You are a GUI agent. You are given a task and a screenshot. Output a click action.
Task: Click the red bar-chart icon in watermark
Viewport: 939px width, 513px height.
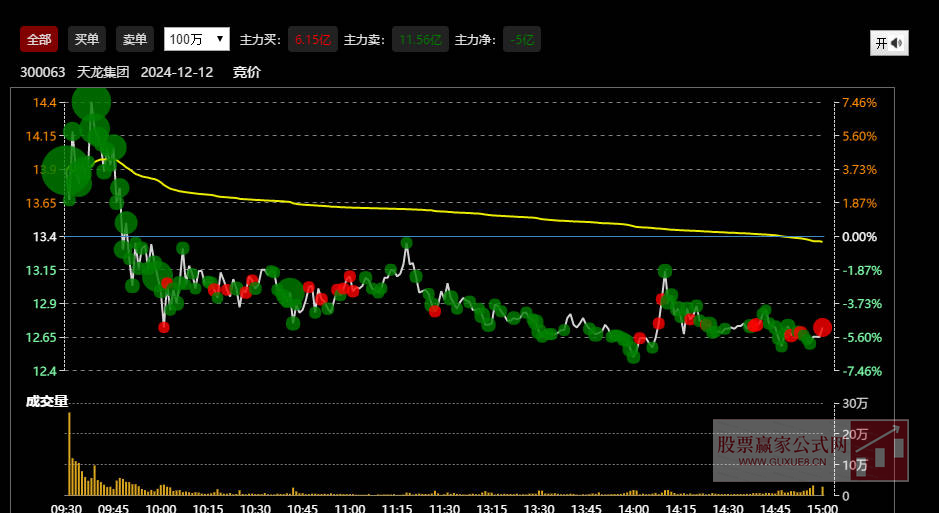[x=886, y=449]
